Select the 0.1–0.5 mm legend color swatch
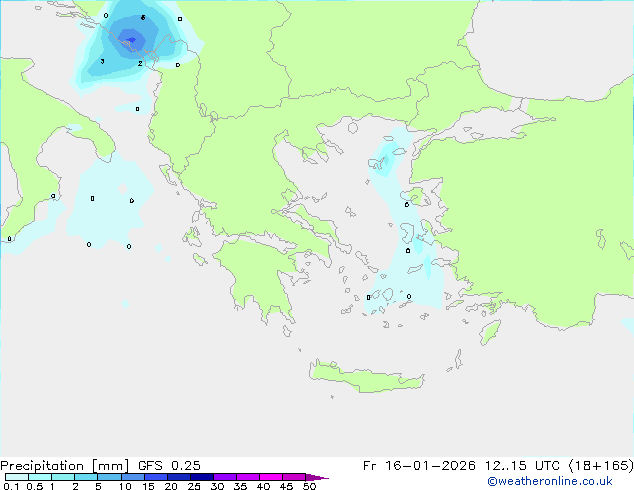The width and height of the screenshot is (634, 490). click(x=17, y=477)
